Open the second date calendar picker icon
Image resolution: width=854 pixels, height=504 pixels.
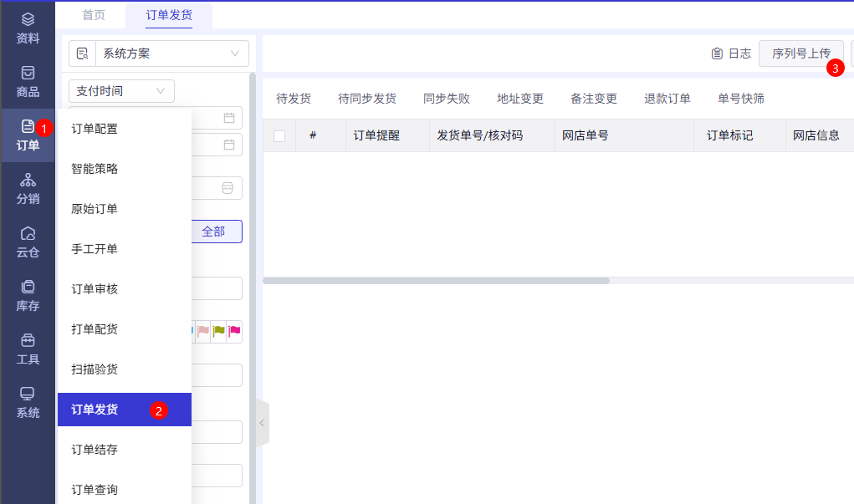click(229, 145)
